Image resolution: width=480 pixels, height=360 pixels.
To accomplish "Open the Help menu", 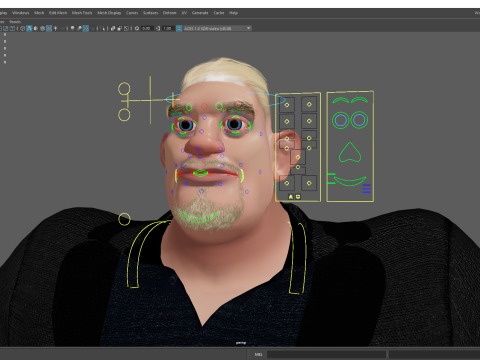I will point(233,13).
